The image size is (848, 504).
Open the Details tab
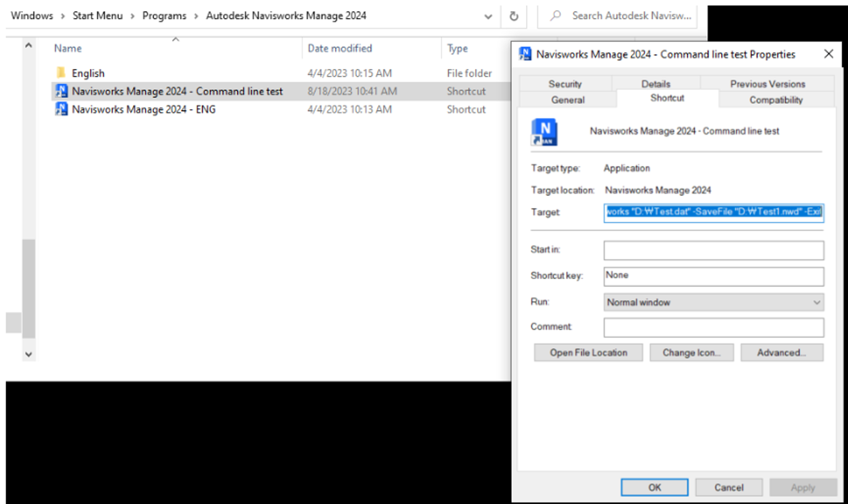click(x=656, y=84)
